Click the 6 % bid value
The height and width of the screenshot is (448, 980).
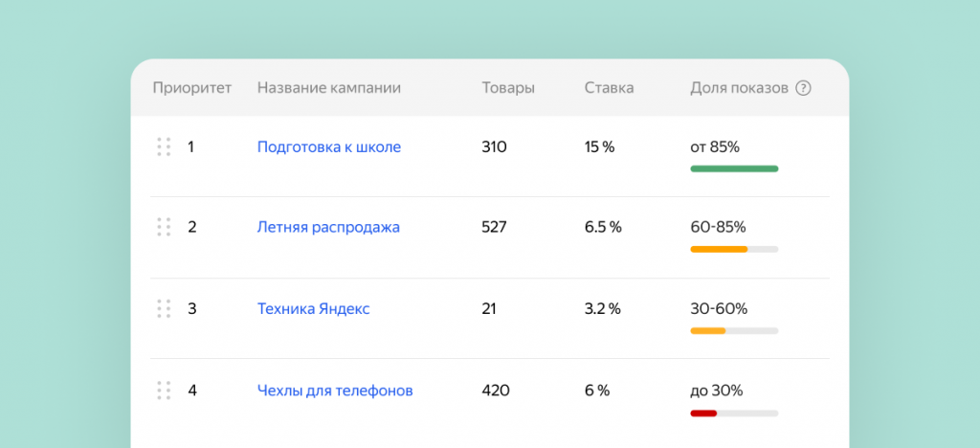point(597,392)
